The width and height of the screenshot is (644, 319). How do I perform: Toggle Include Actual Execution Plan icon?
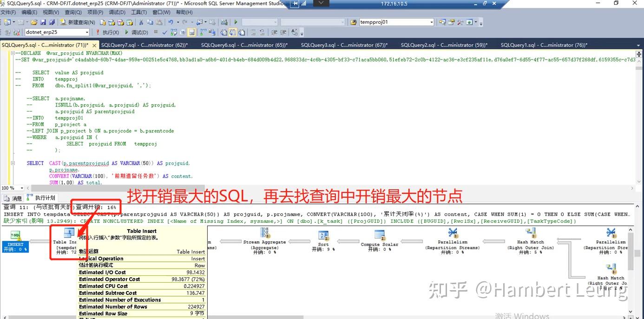coord(203,32)
